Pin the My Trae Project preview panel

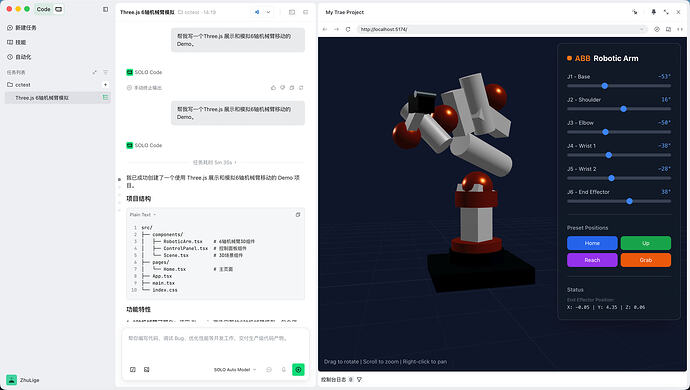click(x=653, y=12)
